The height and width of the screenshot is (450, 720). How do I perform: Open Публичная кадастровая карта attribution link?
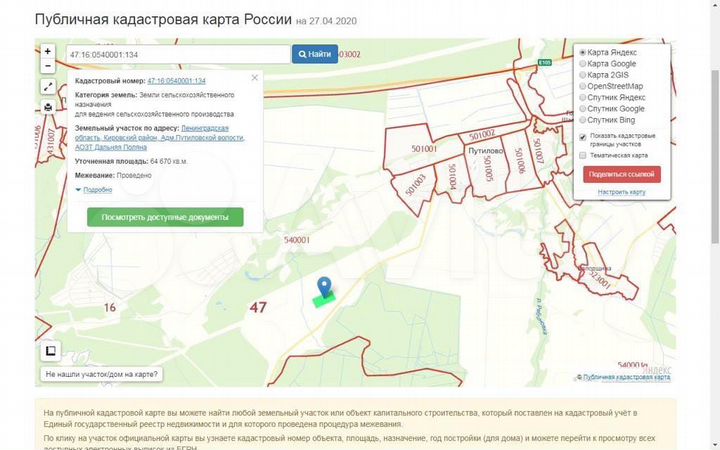(626, 377)
